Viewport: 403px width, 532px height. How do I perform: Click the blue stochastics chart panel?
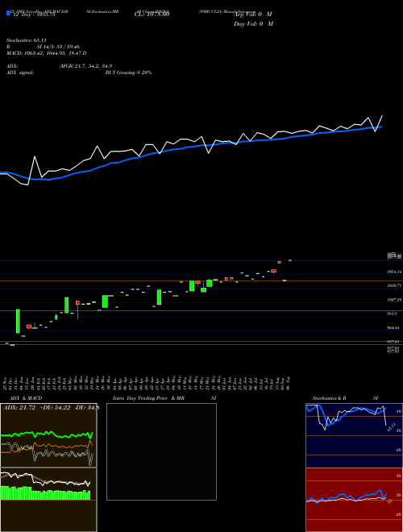click(354, 435)
